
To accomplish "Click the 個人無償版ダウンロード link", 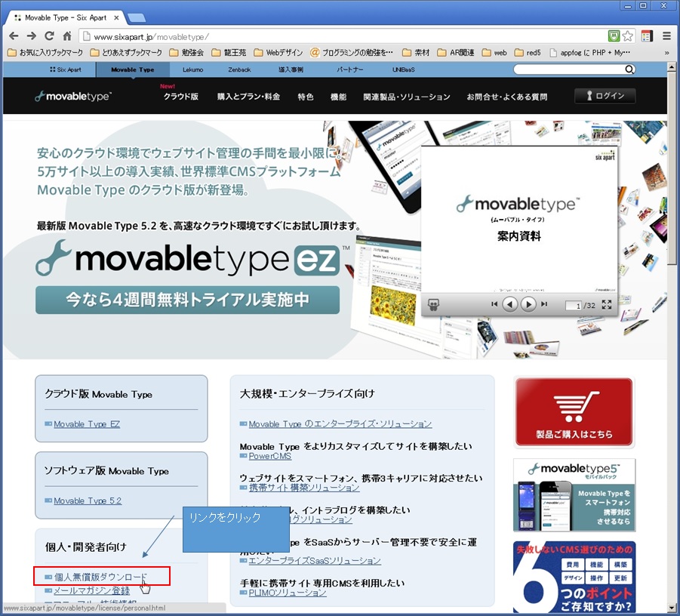I will click(100, 577).
